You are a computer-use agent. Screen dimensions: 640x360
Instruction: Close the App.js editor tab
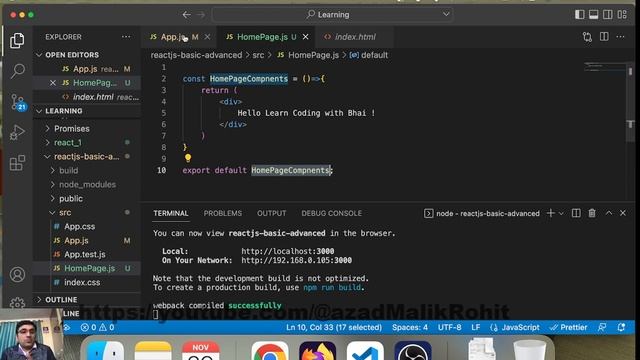coord(207,37)
